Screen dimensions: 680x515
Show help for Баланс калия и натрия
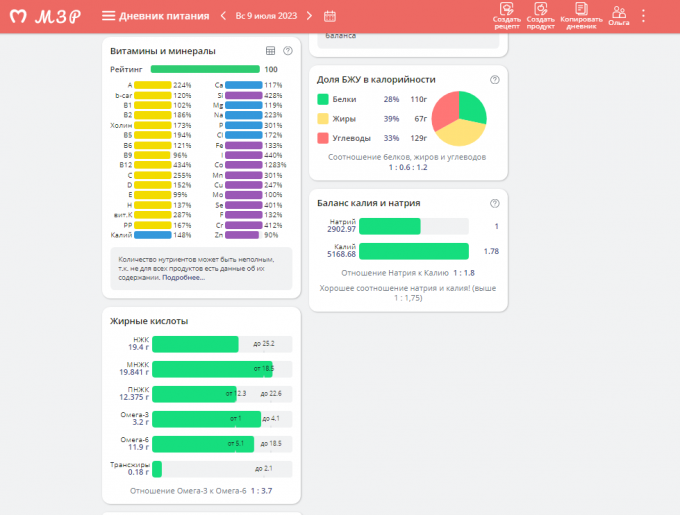tap(494, 203)
